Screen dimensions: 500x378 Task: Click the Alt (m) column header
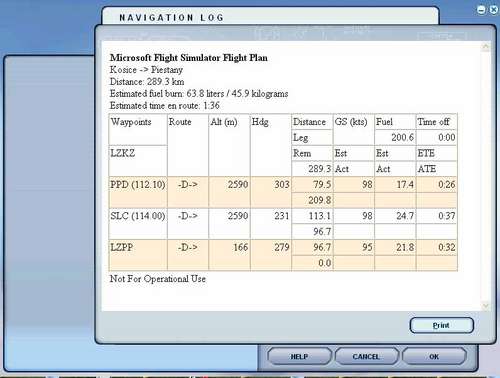(x=229, y=145)
